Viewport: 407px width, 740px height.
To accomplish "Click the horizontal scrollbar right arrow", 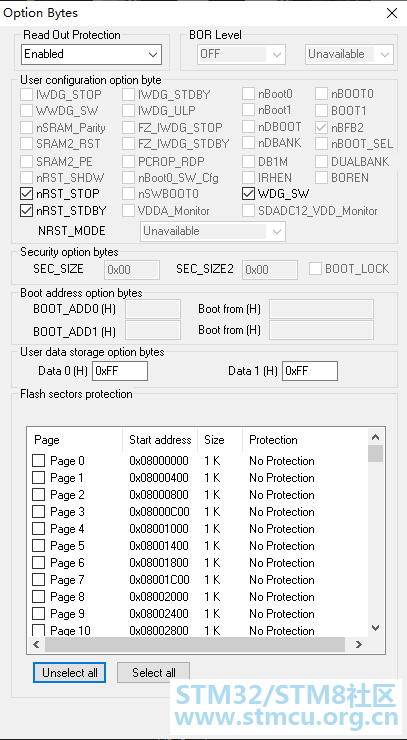I will [359, 644].
